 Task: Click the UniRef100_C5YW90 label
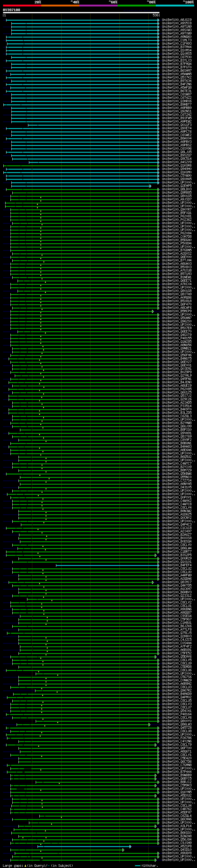coord(177,176)
